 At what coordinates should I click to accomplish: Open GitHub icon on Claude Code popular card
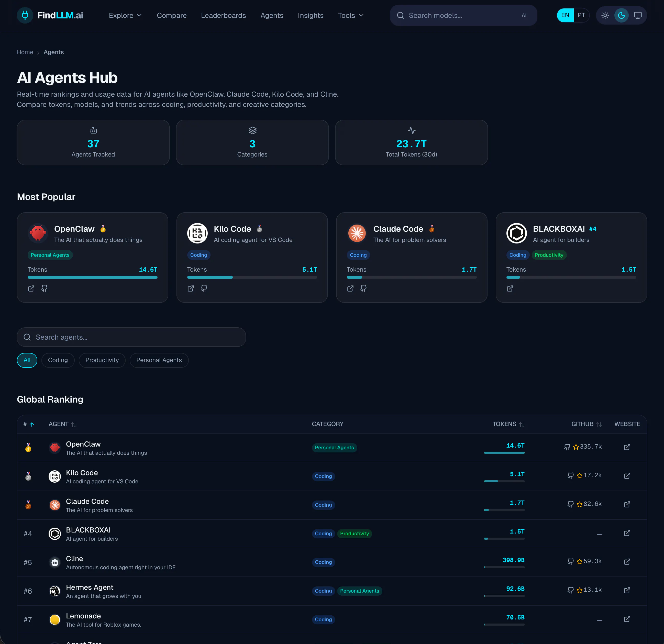(x=363, y=289)
